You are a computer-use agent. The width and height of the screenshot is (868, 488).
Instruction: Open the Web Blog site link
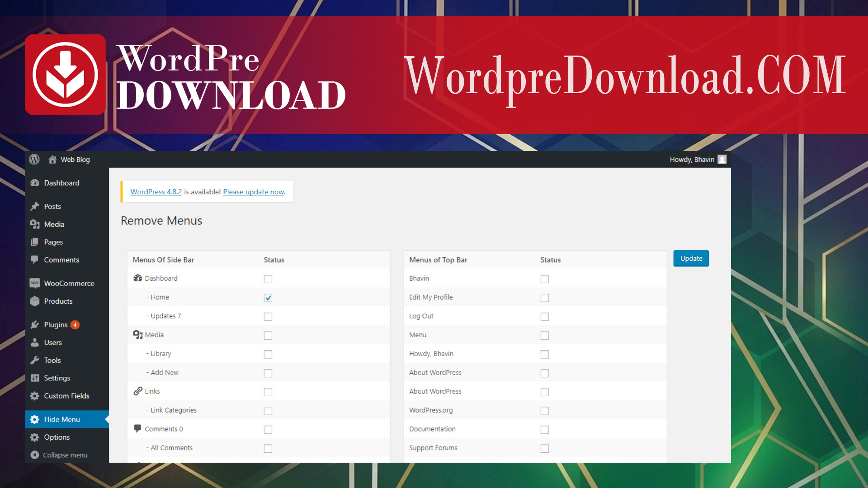coord(75,160)
